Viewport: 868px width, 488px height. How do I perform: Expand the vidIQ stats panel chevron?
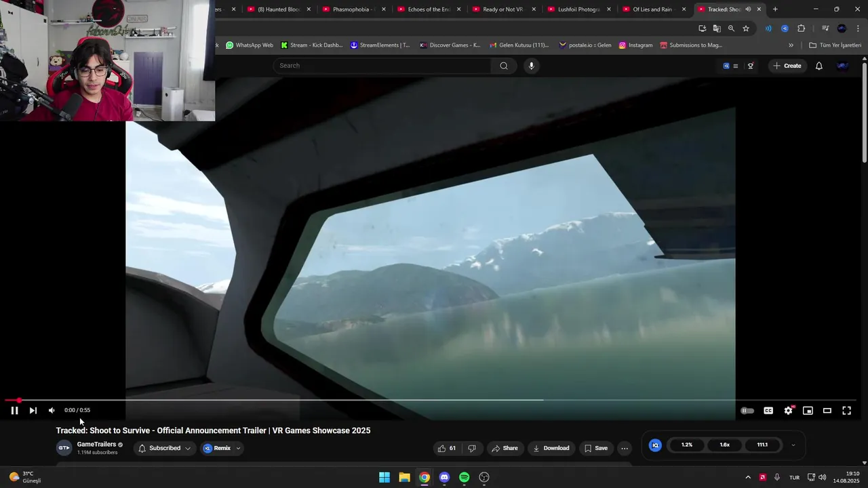(793, 445)
